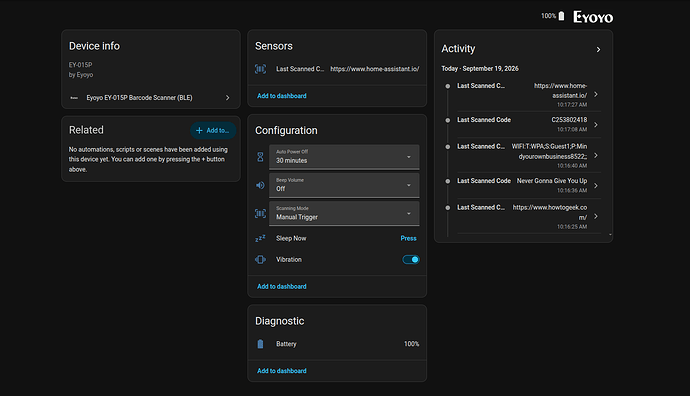Open chevron for 10:17:27 AM activity entry
690x396 pixels.
coord(596,95)
